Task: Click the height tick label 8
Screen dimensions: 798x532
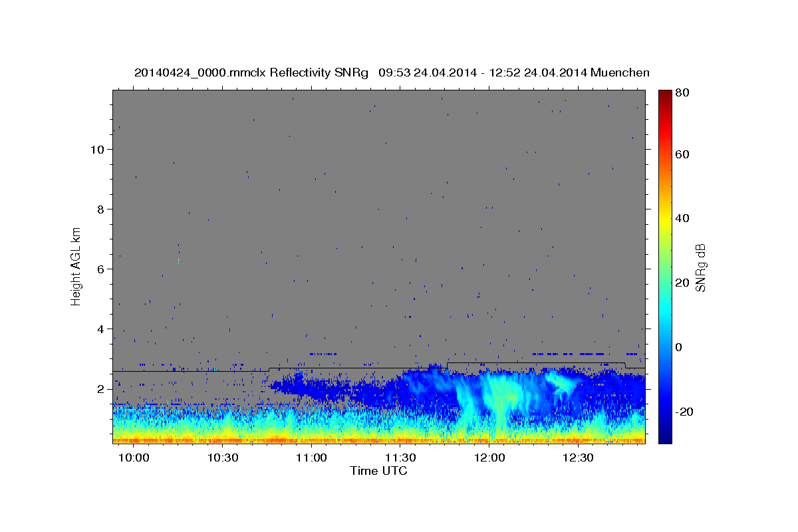Action: (x=101, y=209)
